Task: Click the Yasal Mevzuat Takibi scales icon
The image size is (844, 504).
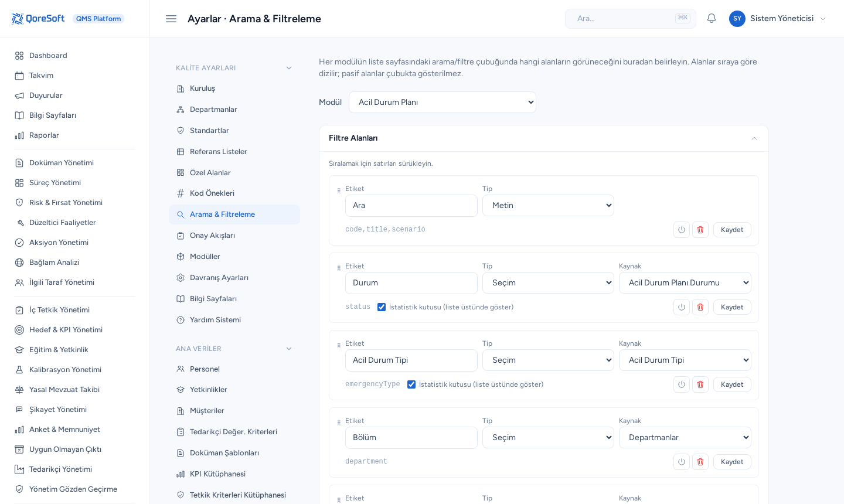Action: click(19, 390)
